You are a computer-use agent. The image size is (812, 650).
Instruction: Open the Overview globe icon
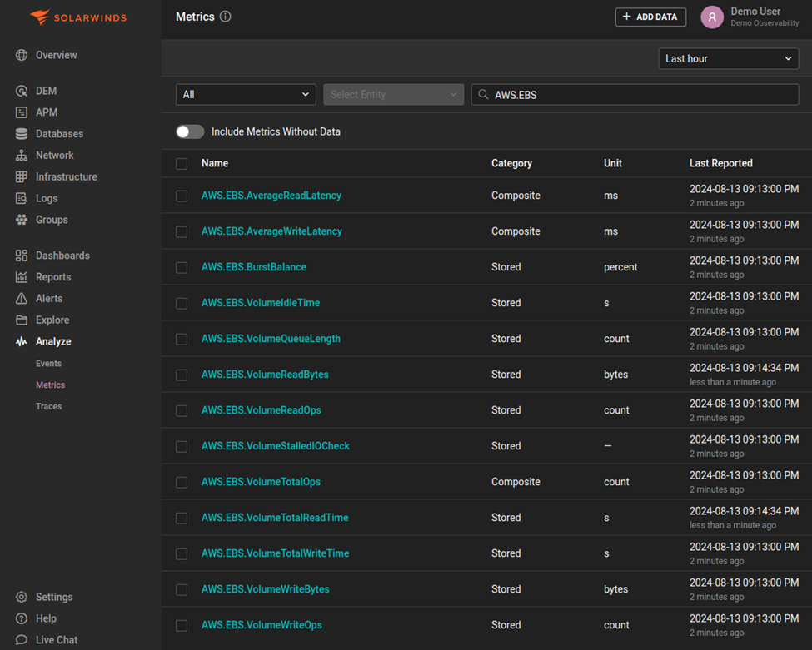(x=21, y=55)
